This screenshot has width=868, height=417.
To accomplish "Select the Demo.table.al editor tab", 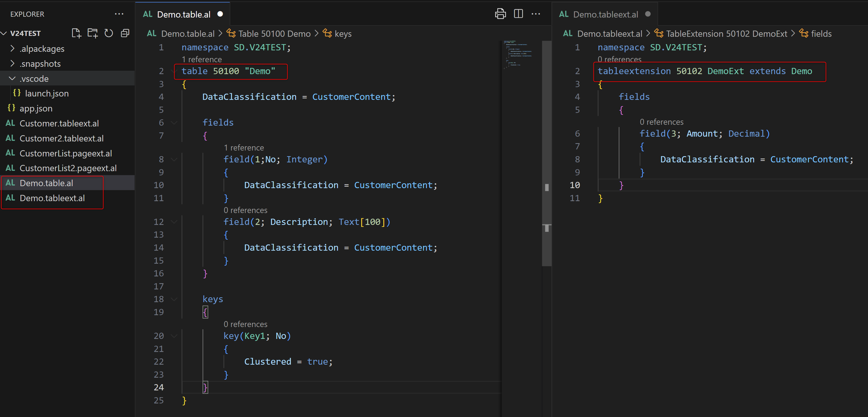I will pyautogui.click(x=183, y=14).
